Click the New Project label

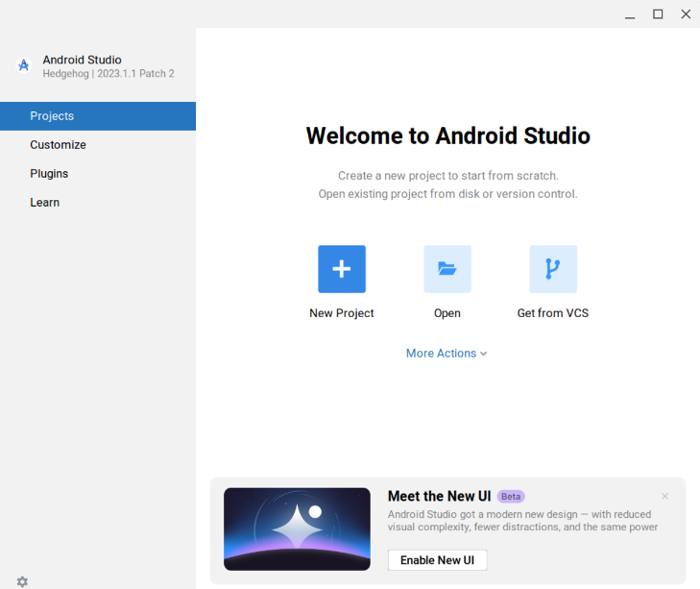tap(342, 313)
